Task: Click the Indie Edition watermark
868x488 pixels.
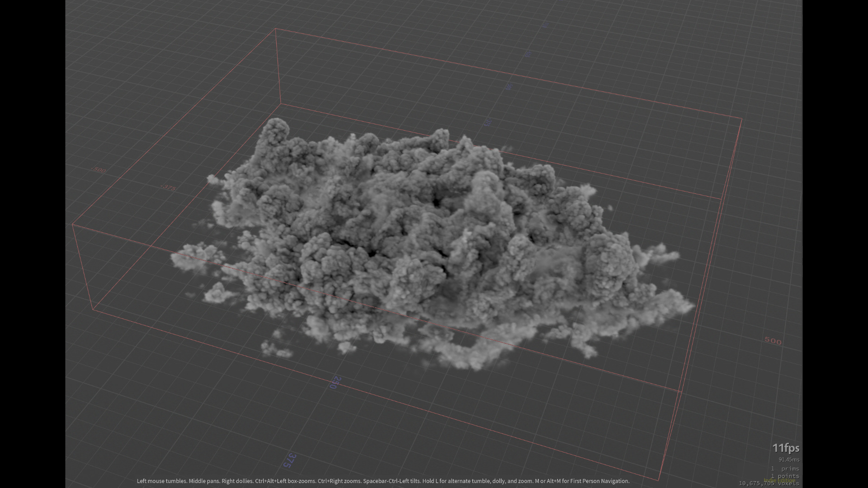Action: coord(779,480)
